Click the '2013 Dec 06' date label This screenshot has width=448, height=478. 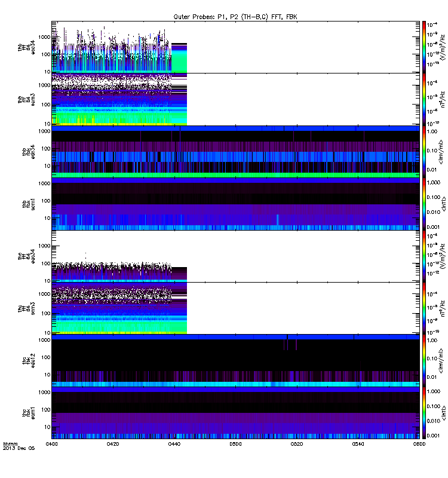tap(19, 449)
